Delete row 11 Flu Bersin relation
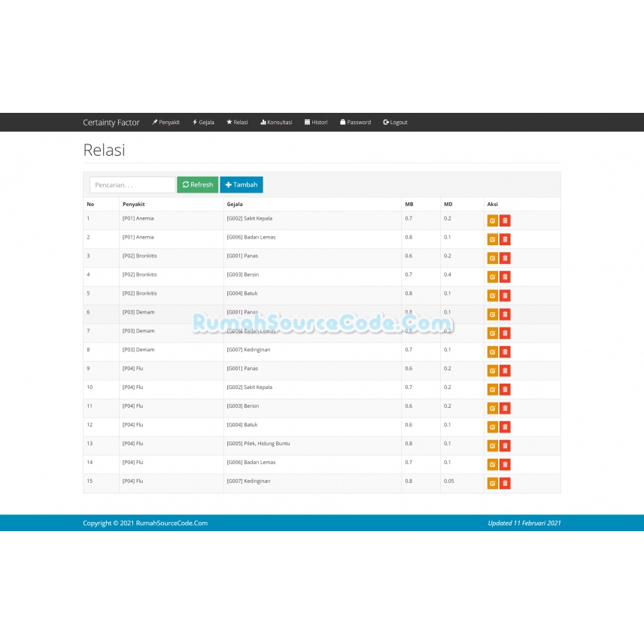This screenshot has height=644, width=644. tap(505, 409)
